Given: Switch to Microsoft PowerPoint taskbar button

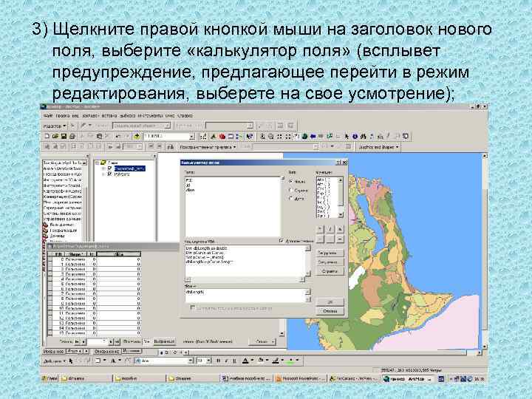Looking at the screenshot, I should (301, 378).
